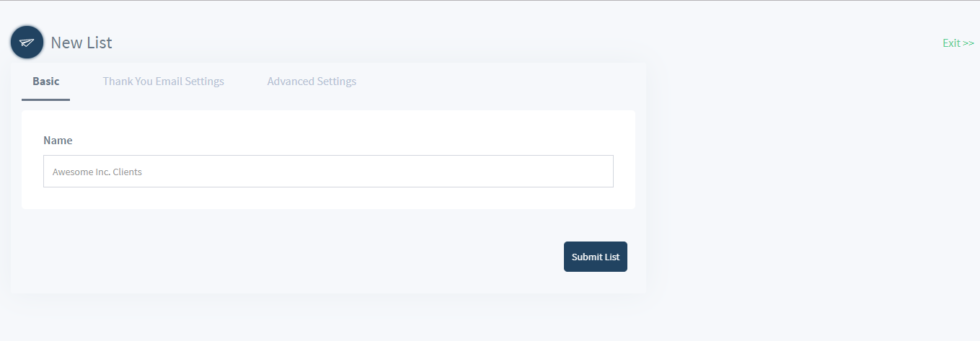Click the paper plane logo icon
The width and height of the screenshot is (980, 341).
point(27,43)
